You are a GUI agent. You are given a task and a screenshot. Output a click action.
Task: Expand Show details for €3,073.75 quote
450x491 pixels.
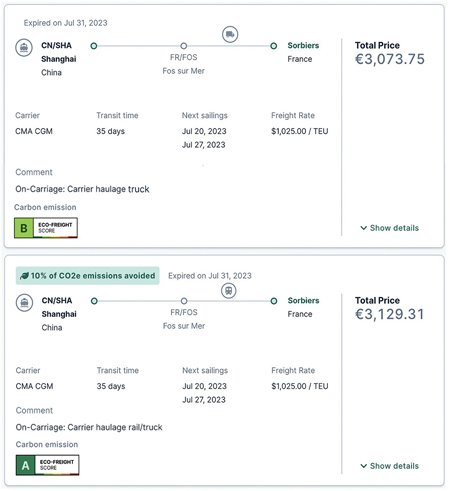389,228
